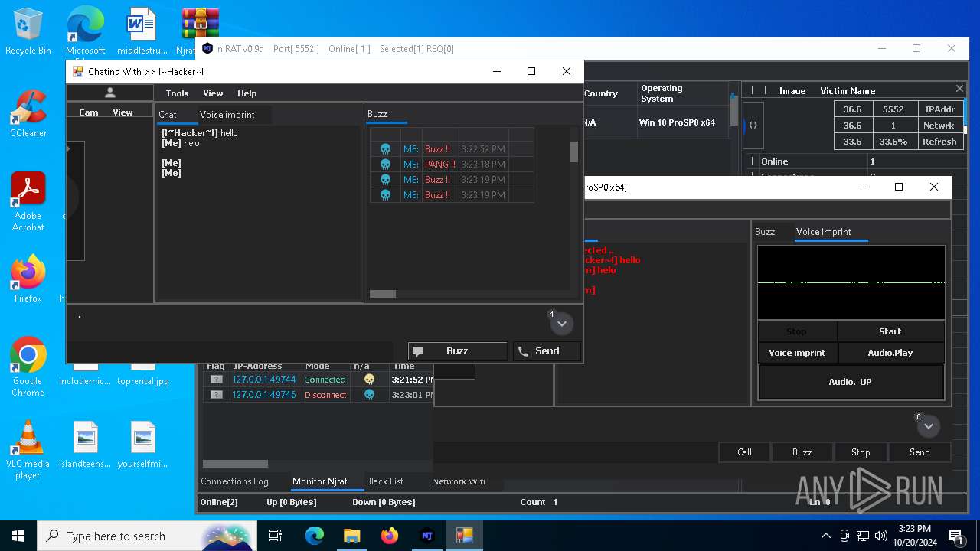Click the Audio. UP button

click(x=851, y=382)
